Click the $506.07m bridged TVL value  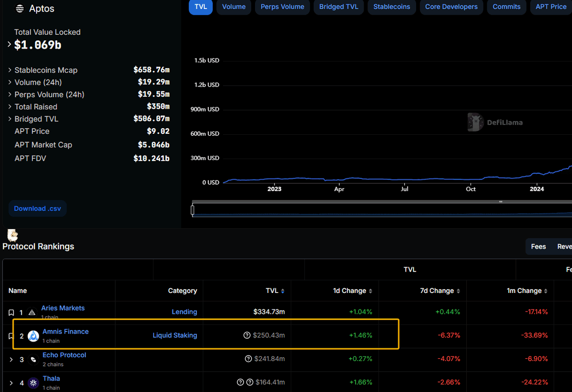[152, 119]
